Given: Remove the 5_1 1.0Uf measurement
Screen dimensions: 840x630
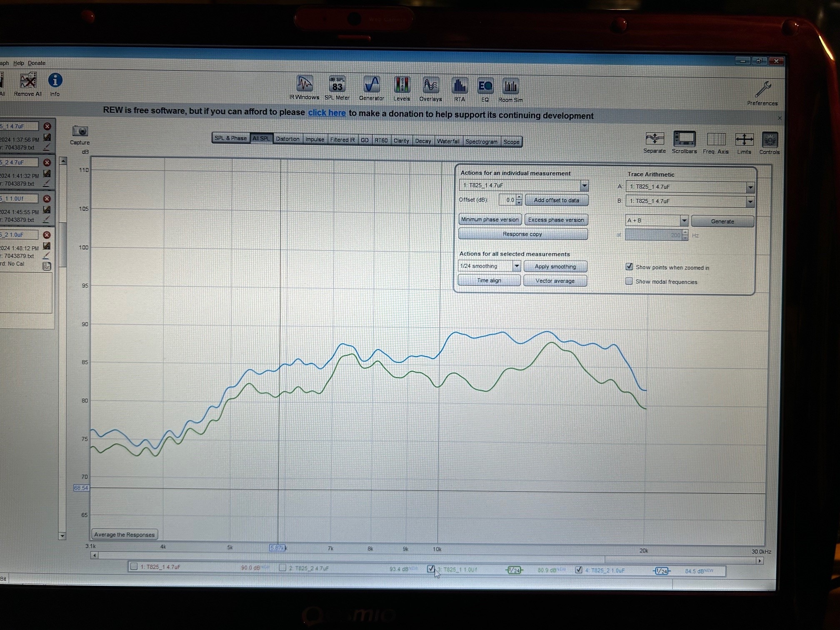Looking at the screenshot, I should coord(47,199).
